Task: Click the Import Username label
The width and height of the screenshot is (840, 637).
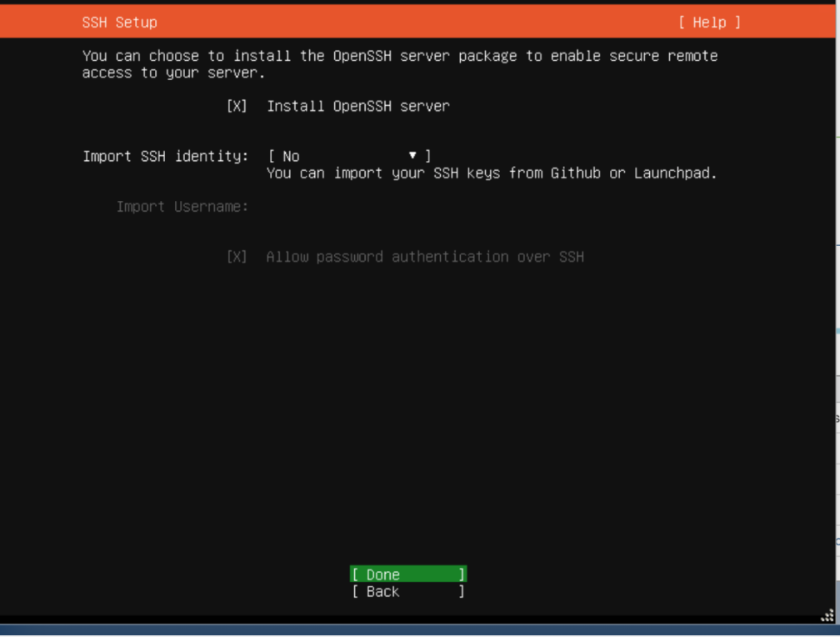Action: (x=182, y=207)
